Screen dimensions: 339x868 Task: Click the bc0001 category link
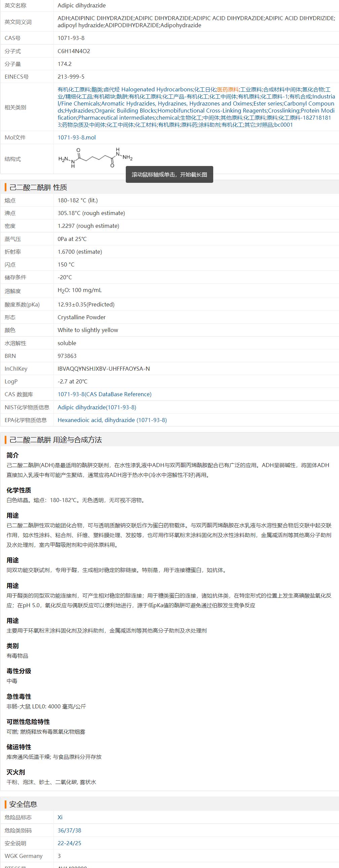pos(284,125)
